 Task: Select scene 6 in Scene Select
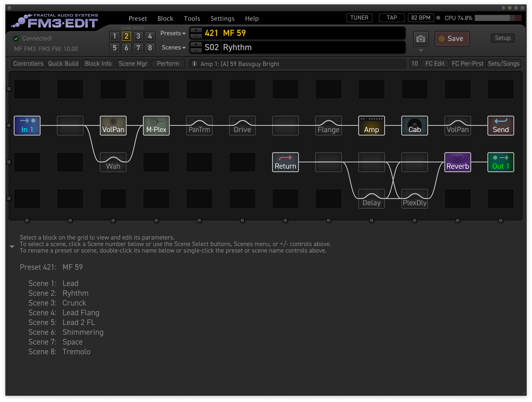[x=126, y=48]
